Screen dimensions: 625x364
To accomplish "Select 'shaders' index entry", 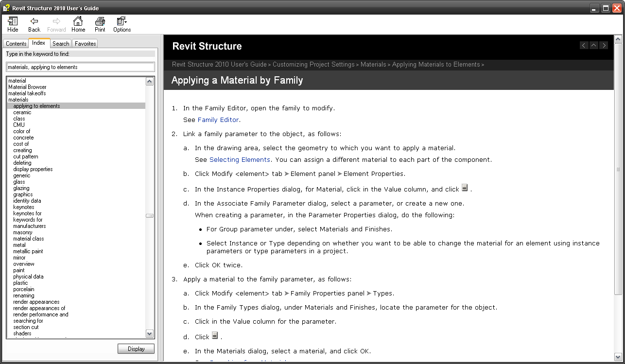I will 22,333.
